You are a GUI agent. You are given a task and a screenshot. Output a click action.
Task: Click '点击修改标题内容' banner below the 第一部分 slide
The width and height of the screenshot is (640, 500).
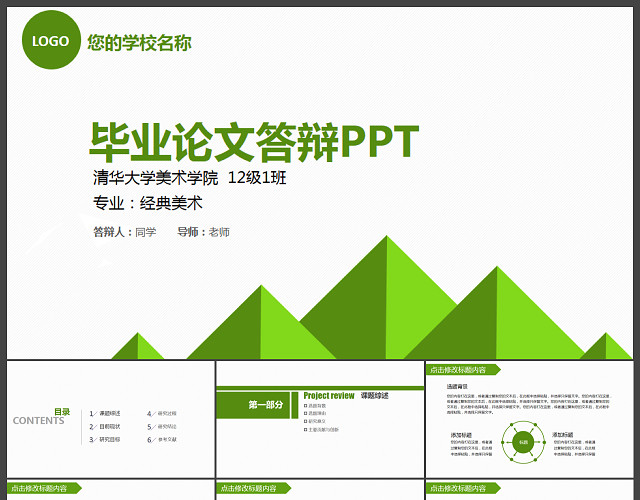253,488
